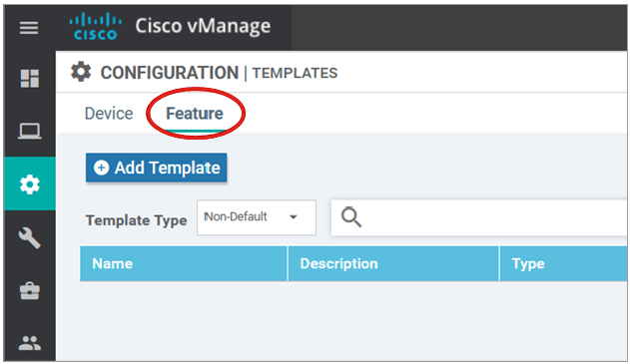This screenshot has height=364, width=630.
Task: Click the Cisco logo
Action: pyautogui.click(x=96, y=27)
